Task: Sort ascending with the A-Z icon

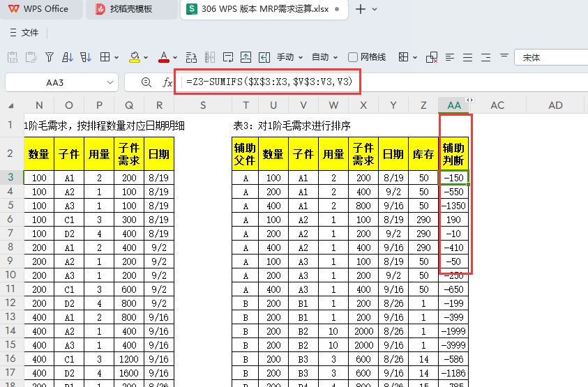Action: click(68, 57)
